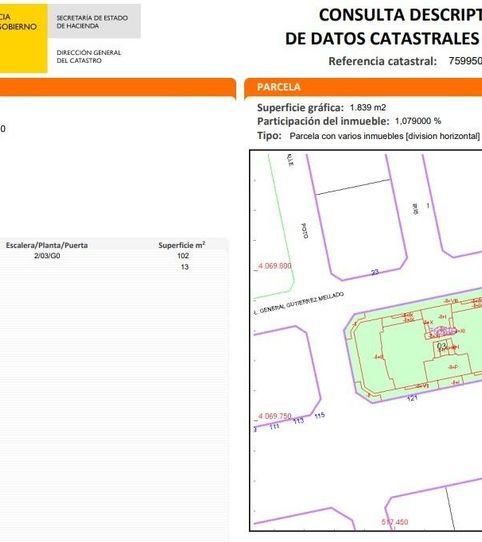Click the map coordinate '4.069.800'

[x=275, y=266]
